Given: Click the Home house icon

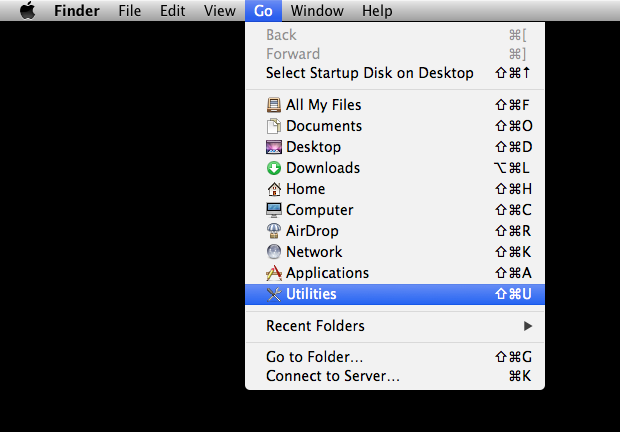Looking at the screenshot, I should pyautogui.click(x=274, y=189).
